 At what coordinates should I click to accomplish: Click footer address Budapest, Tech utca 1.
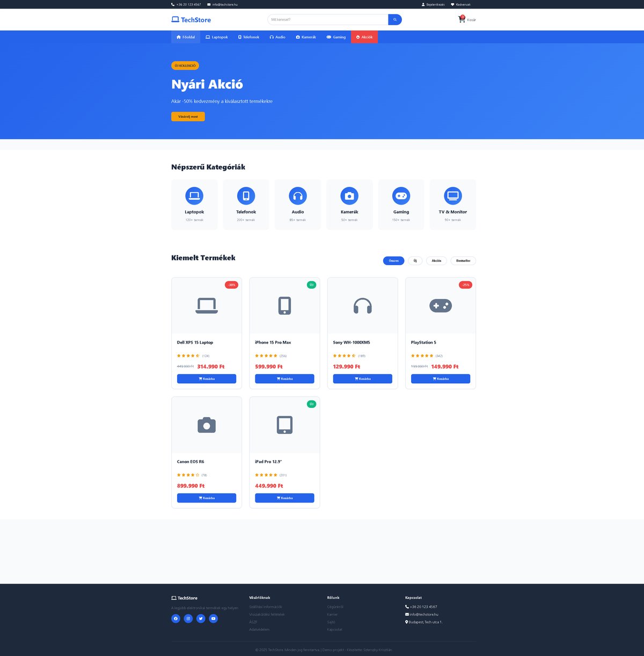[x=424, y=622]
